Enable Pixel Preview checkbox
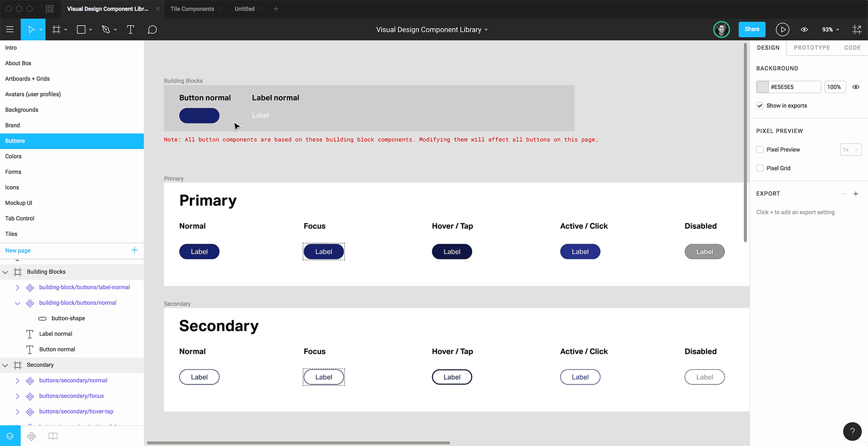Screen dimensions: 868x446 pos(760,150)
